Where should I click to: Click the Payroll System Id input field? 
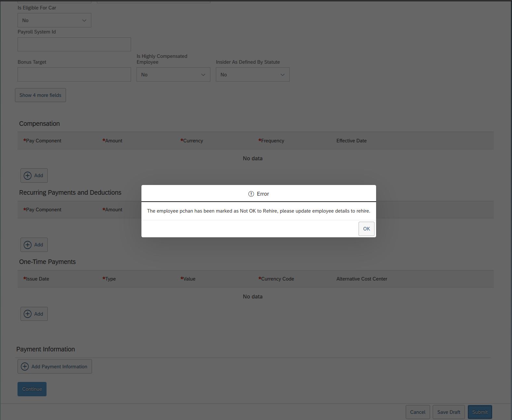point(74,44)
